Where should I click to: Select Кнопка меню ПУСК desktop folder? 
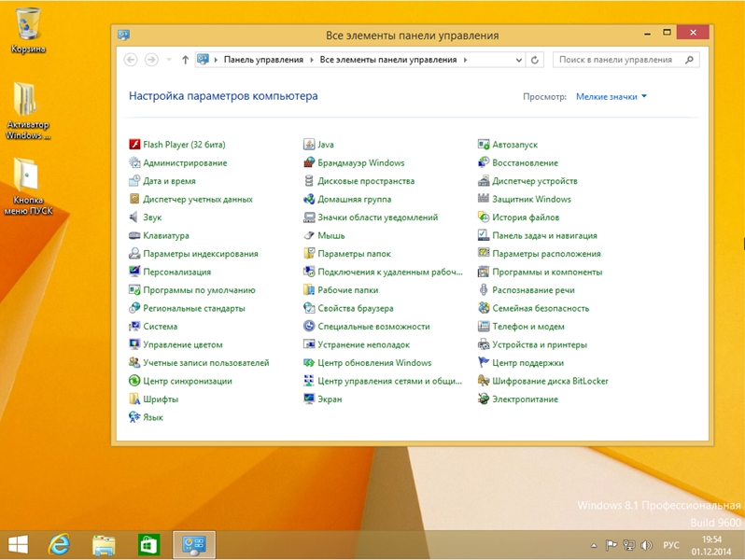(x=28, y=186)
